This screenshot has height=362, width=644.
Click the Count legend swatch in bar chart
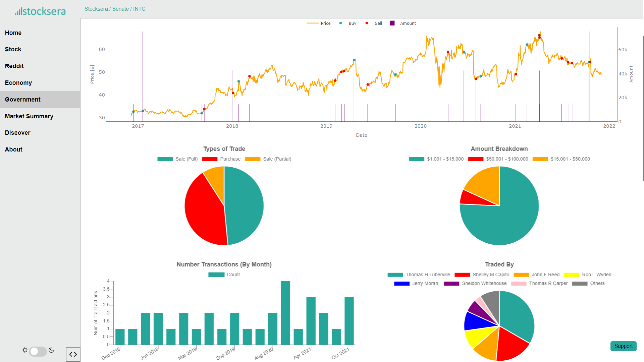click(216, 275)
